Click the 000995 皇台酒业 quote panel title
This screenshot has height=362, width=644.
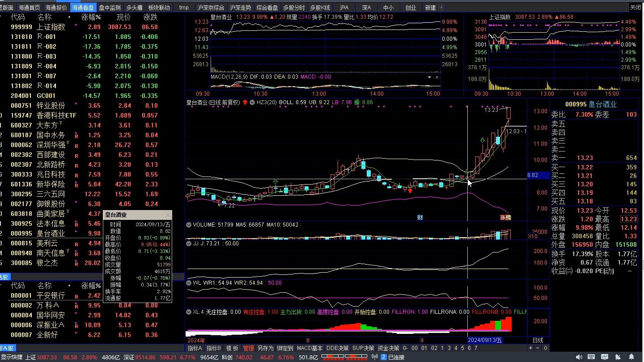(591, 104)
